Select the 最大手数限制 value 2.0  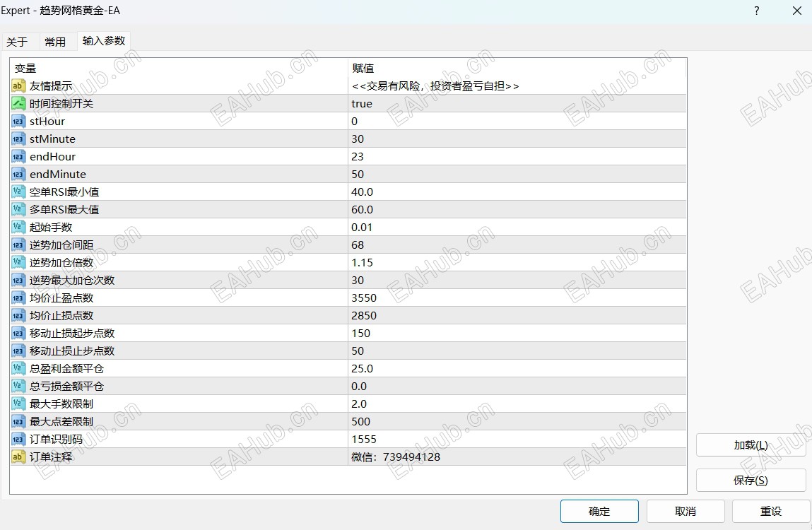coord(359,404)
